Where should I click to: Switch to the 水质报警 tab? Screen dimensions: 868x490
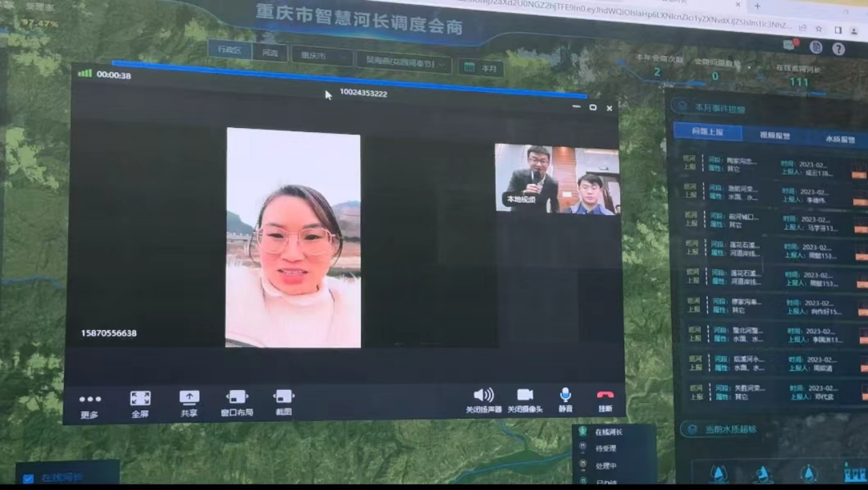(839, 139)
